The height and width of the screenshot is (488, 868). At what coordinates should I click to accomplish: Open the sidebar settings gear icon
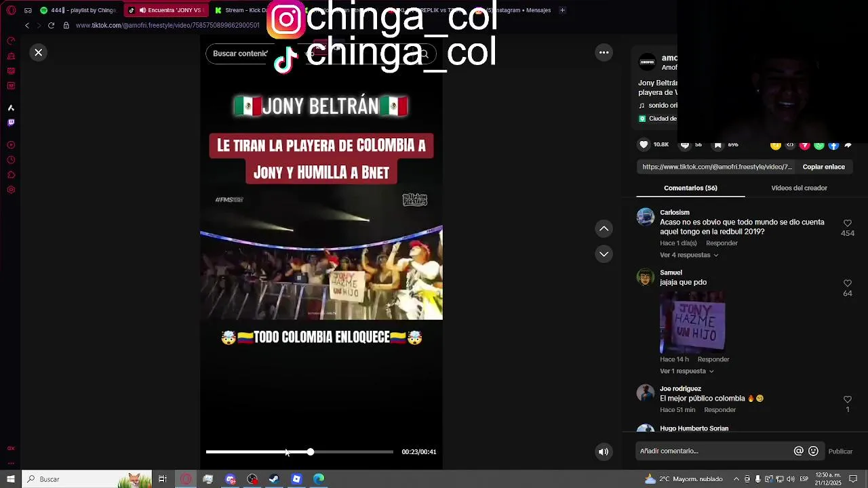[11, 190]
